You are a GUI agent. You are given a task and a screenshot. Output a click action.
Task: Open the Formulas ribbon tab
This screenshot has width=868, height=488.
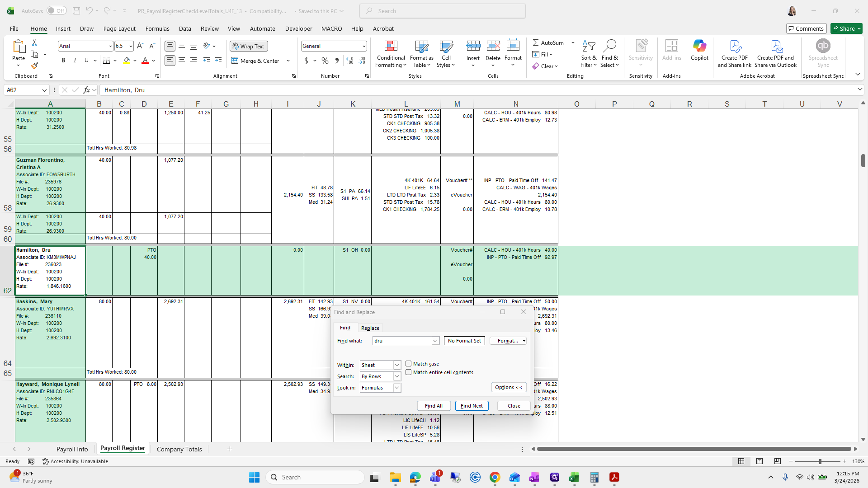157,28
